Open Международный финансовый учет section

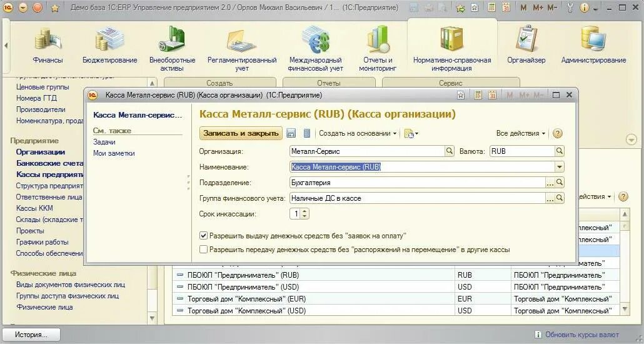[315, 49]
